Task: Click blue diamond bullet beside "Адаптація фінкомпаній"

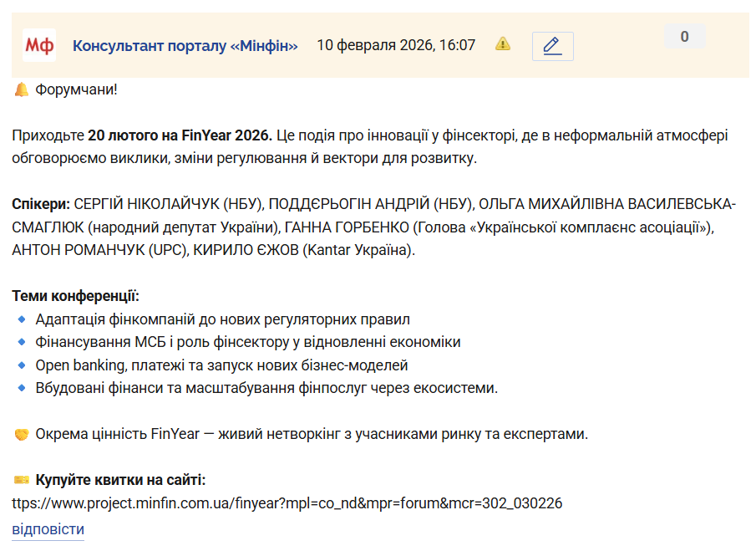Action: pos(22,319)
